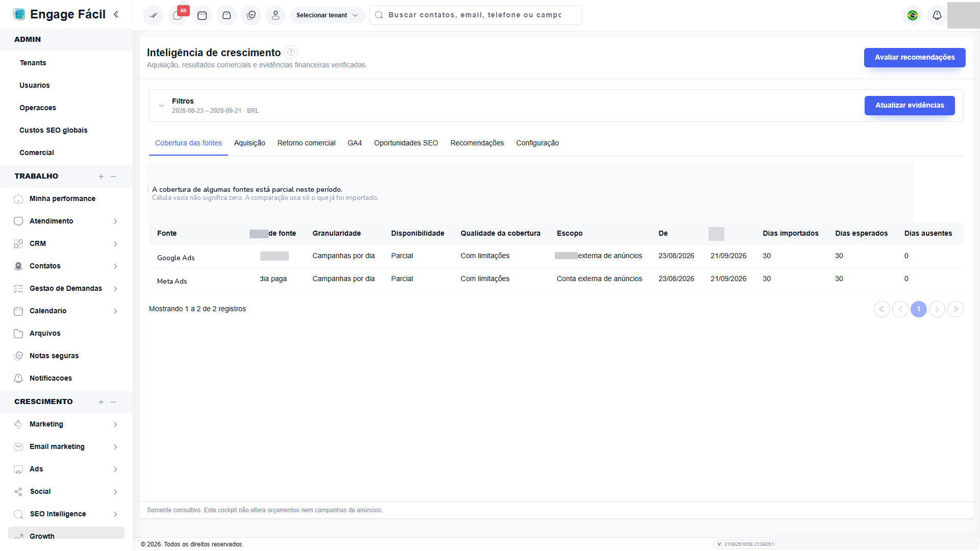The image size is (980, 551).
Task: Switch to the Retorno comercial tab
Action: pyautogui.click(x=306, y=143)
